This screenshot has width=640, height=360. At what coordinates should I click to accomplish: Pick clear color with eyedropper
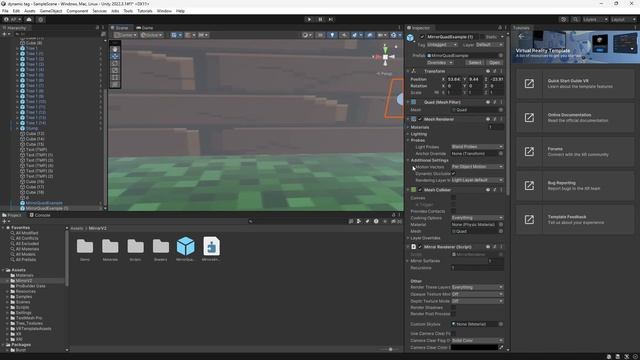pyautogui.click(x=501, y=347)
